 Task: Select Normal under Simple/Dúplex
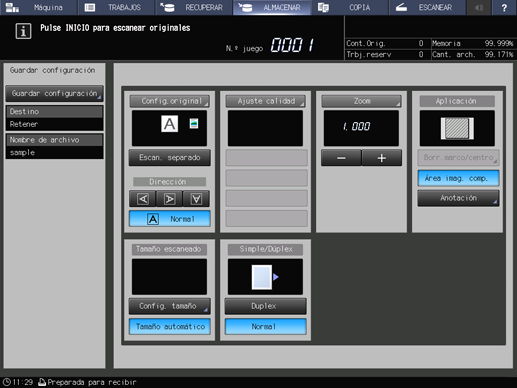tap(266, 327)
